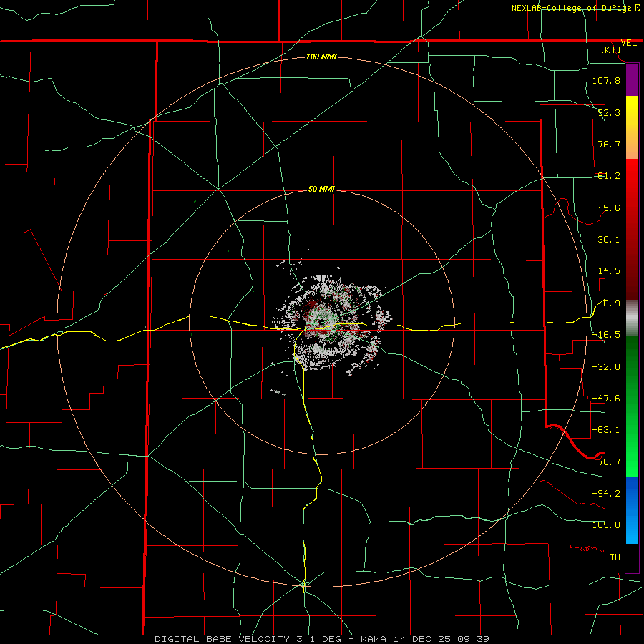The width and height of the screenshot is (644, 644).
Task: Click the -47.6 velocity scale value
Action: (606, 399)
